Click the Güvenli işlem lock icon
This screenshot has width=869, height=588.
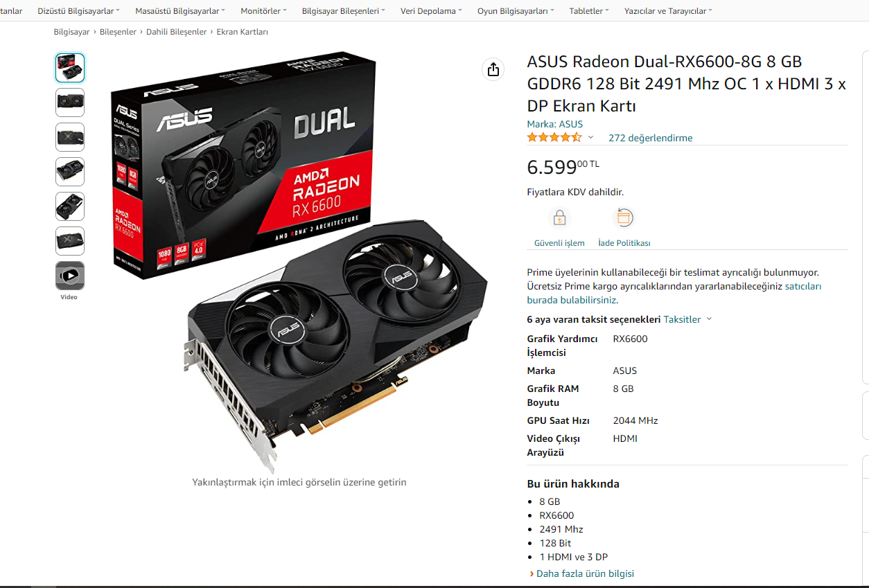[x=559, y=218]
